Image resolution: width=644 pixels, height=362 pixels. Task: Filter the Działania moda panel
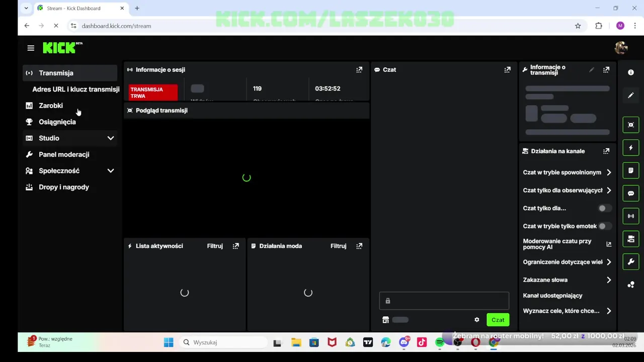[338, 246]
